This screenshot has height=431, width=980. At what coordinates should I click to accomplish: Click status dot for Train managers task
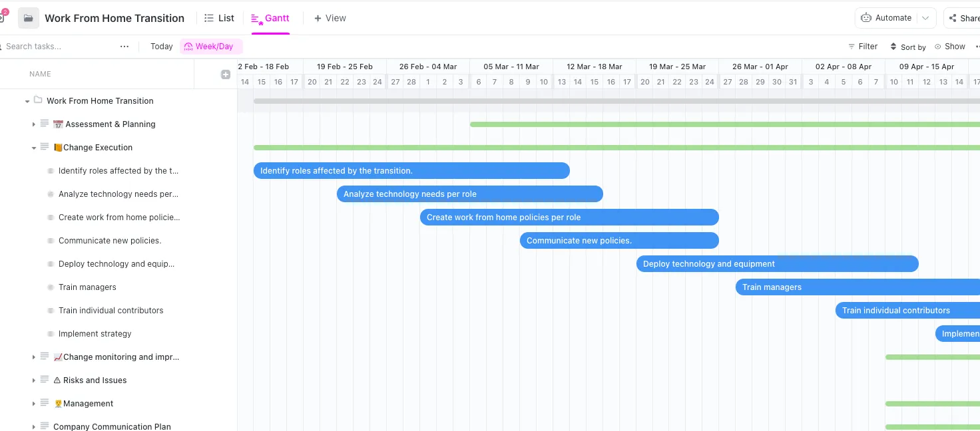51,287
